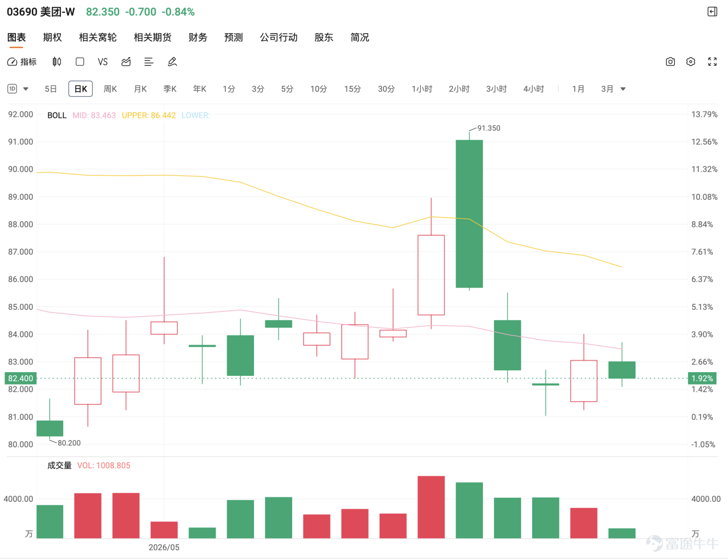Select the 1分 timeframe
Viewport: 728px width, 560px height.
[229, 89]
